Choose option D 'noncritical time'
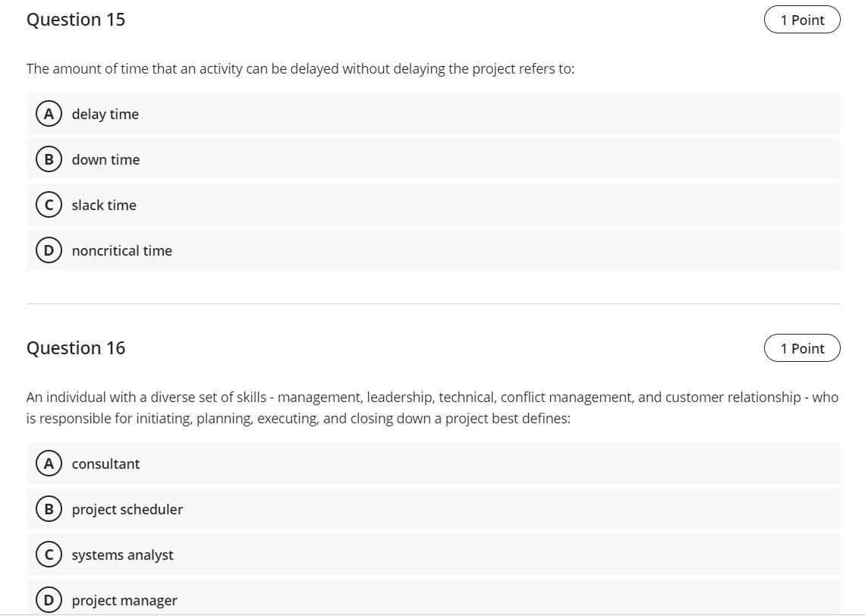865x616 pixels. pos(433,250)
